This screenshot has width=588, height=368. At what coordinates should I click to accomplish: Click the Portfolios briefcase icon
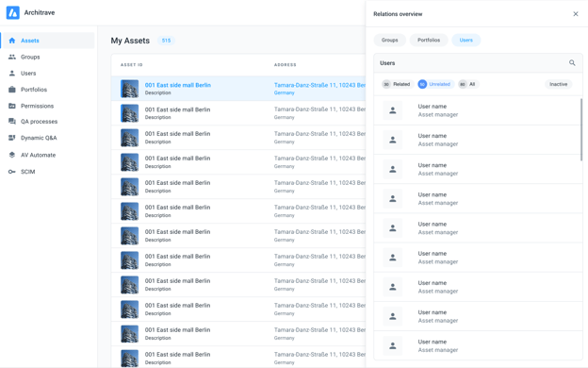coord(12,90)
